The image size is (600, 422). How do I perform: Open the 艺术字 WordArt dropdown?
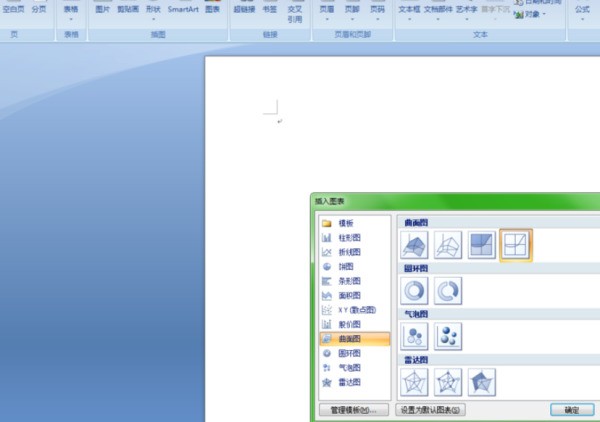pyautogui.click(x=466, y=11)
